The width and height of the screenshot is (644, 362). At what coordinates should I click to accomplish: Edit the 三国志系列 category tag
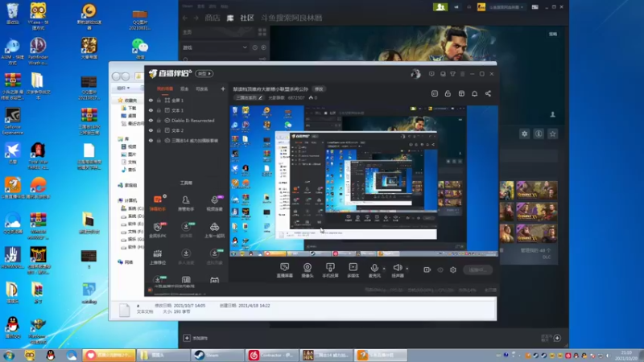[249, 97]
